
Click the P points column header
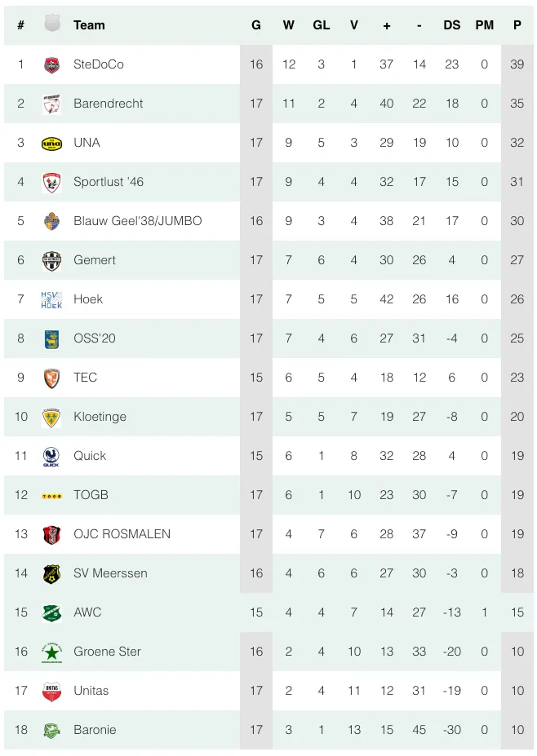(x=517, y=25)
